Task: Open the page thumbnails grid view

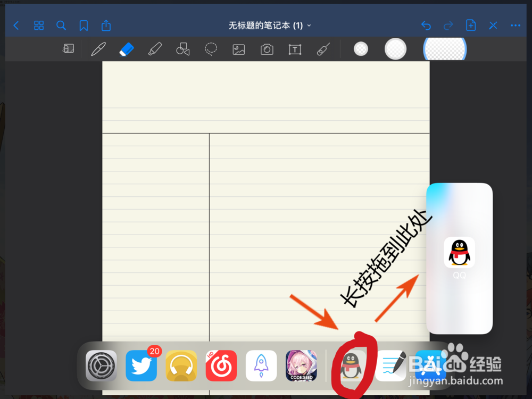Action: click(x=39, y=26)
